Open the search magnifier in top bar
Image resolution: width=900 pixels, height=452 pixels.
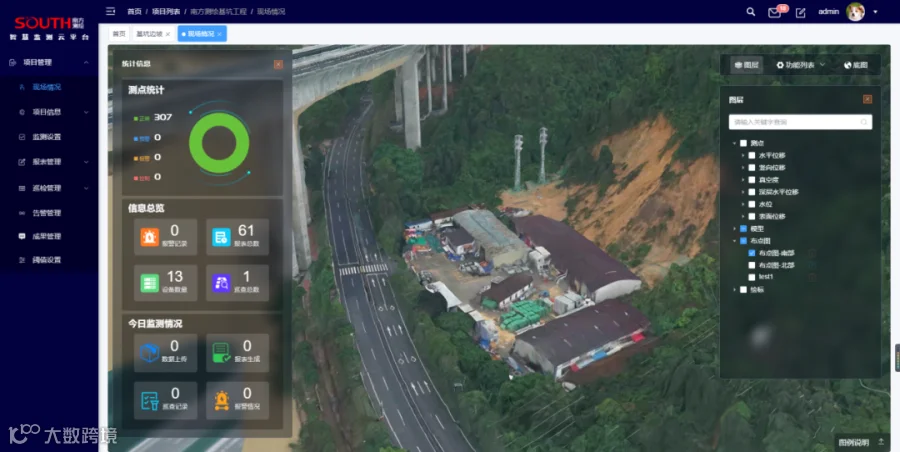pyautogui.click(x=751, y=11)
